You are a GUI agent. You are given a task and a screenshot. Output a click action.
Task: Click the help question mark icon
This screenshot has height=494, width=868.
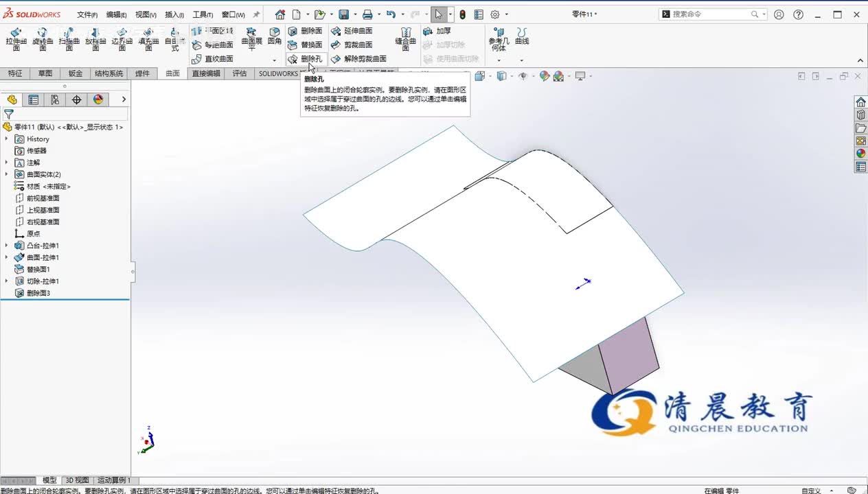(798, 14)
